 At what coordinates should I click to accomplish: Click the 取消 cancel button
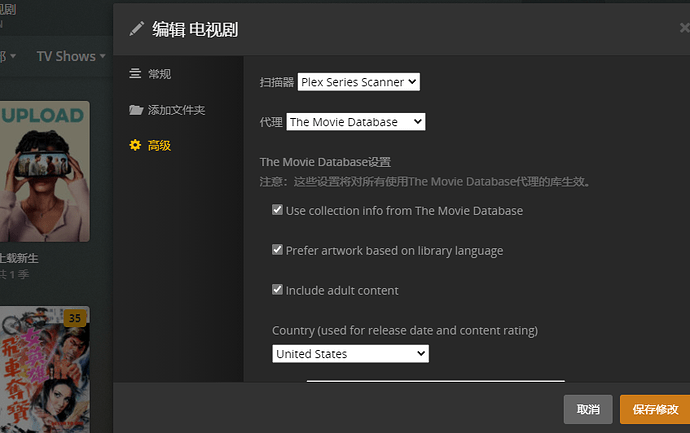[x=588, y=409]
